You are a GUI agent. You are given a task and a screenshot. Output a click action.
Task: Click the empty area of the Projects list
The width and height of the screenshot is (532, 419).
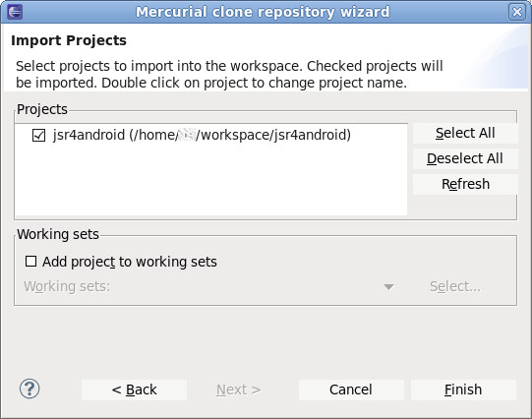click(x=210, y=180)
